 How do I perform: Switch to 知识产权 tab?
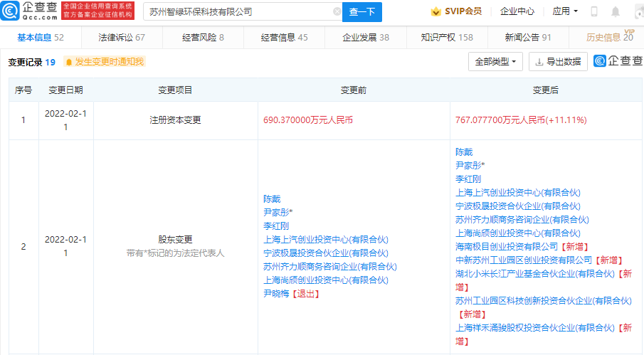447,37
